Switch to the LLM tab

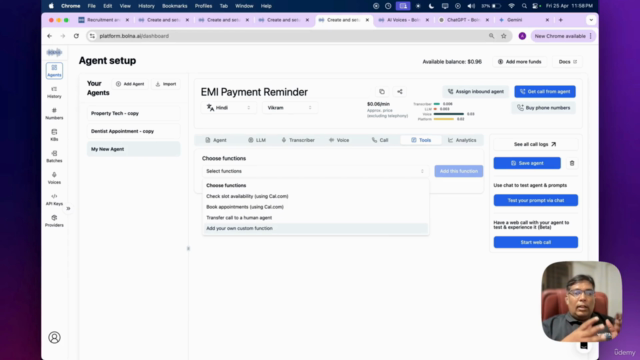pyautogui.click(x=257, y=140)
